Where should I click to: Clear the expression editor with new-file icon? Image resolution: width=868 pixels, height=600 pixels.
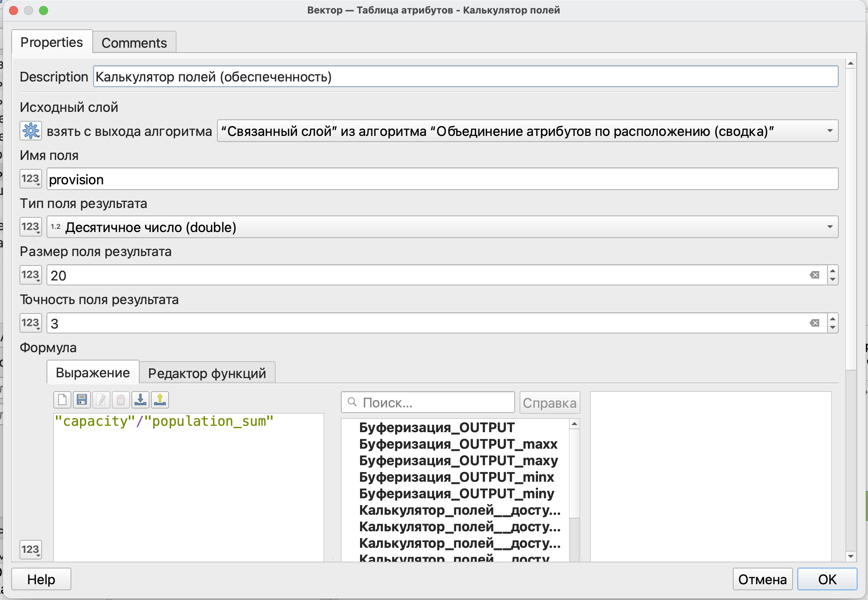pyautogui.click(x=62, y=399)
